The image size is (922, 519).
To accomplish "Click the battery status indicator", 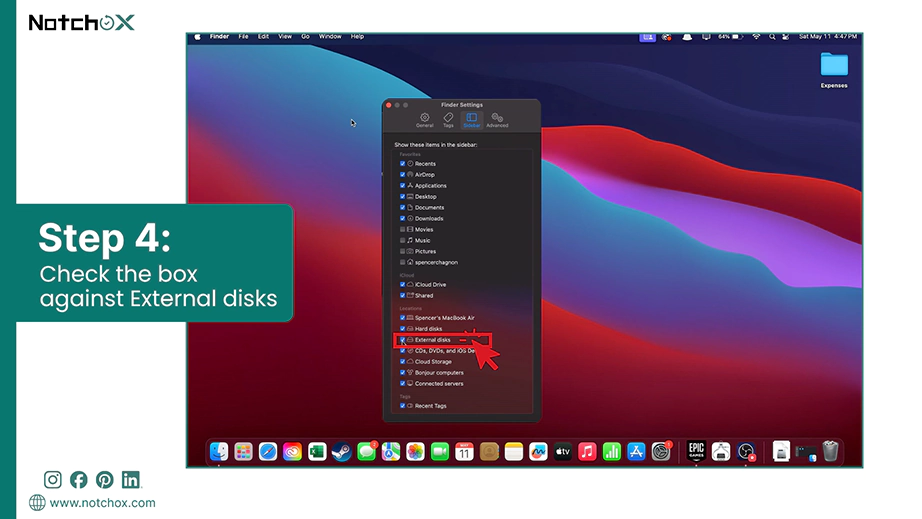I will pyautogui.click(x=730, y=36).
